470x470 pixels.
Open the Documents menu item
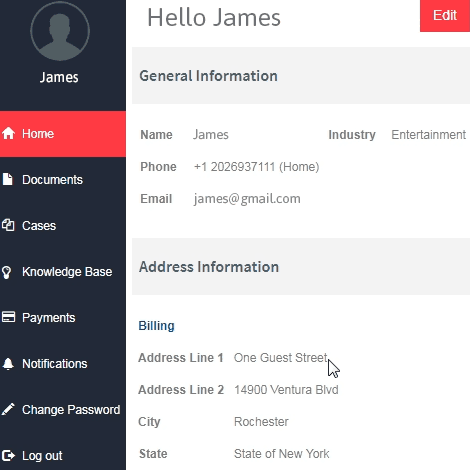[63, 180]
